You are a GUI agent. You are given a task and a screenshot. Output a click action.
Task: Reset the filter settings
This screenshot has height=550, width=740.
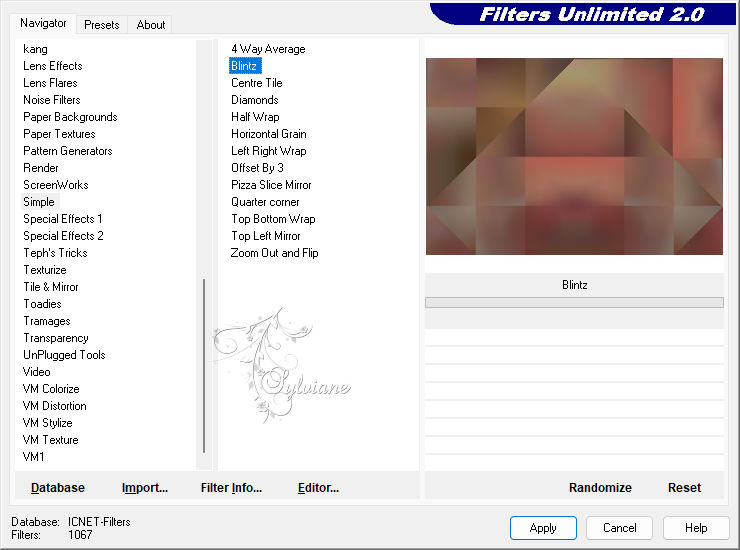pos(684,487)
